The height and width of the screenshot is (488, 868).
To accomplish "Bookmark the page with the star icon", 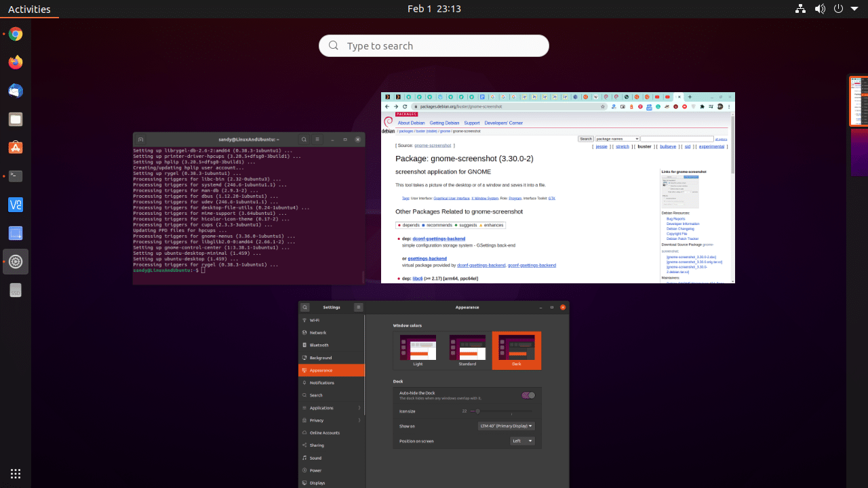I will coord(602,106).
